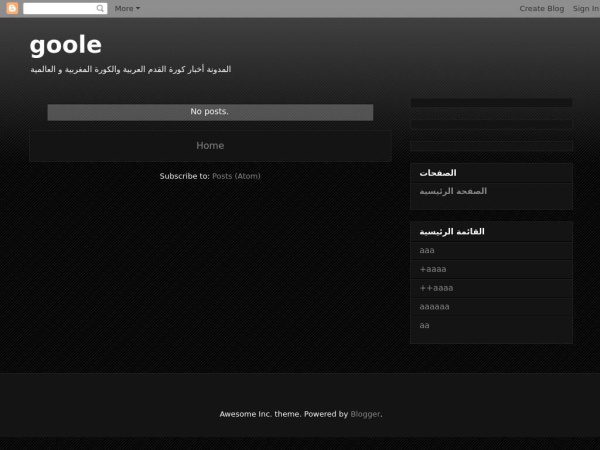
Task: Select the +aaaa menu item
Action: tap(433, 269)
